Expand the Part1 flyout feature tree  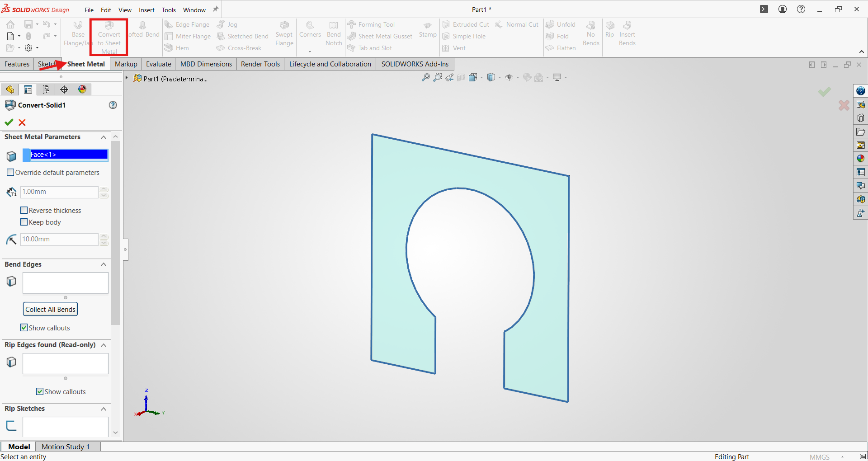click(127, 78)
